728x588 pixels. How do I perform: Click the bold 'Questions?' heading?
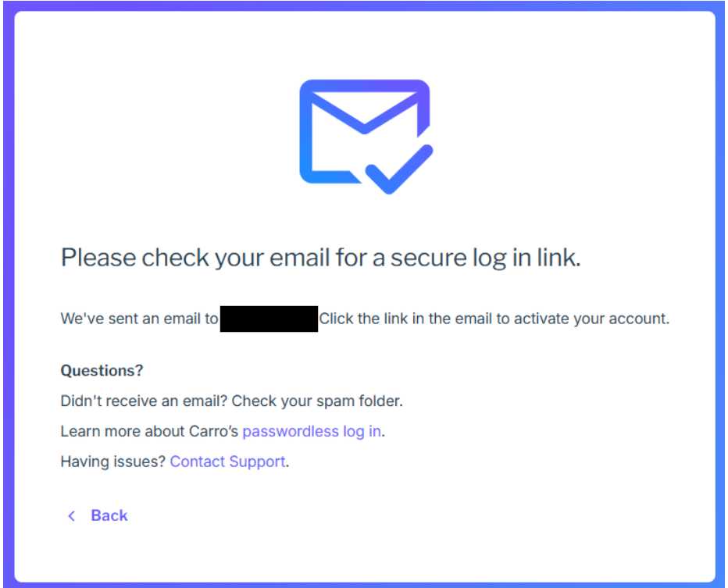point(102,370)
